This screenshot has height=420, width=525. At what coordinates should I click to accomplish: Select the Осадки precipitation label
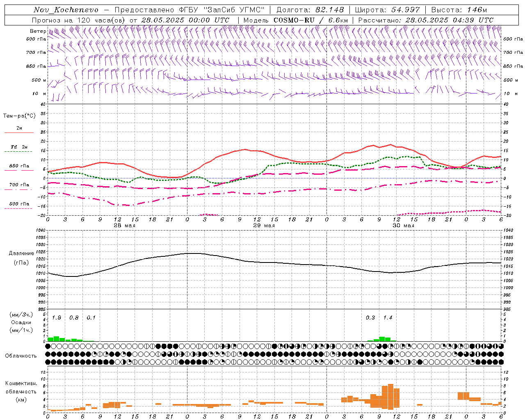pos(21,322)
